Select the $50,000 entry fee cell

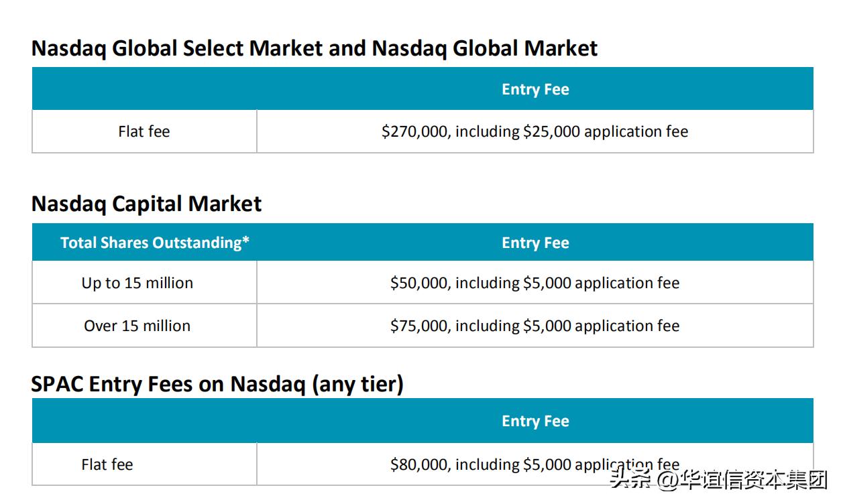535,283
